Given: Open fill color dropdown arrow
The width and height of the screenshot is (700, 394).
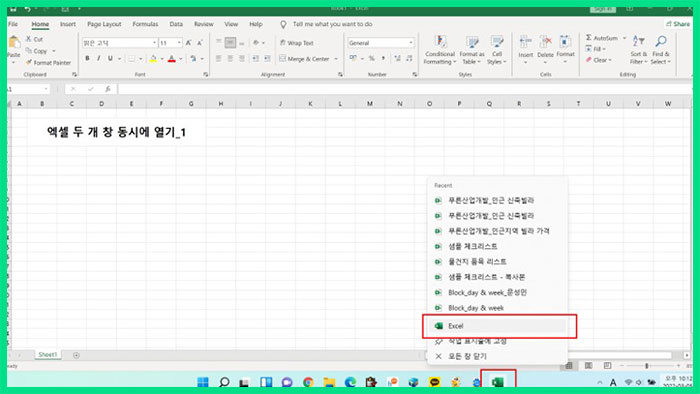Looking at the screenshot, I should [162, 58].
